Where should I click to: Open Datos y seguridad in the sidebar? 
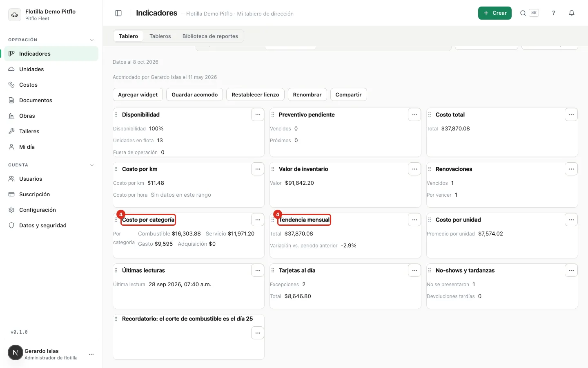pos(51,225)
